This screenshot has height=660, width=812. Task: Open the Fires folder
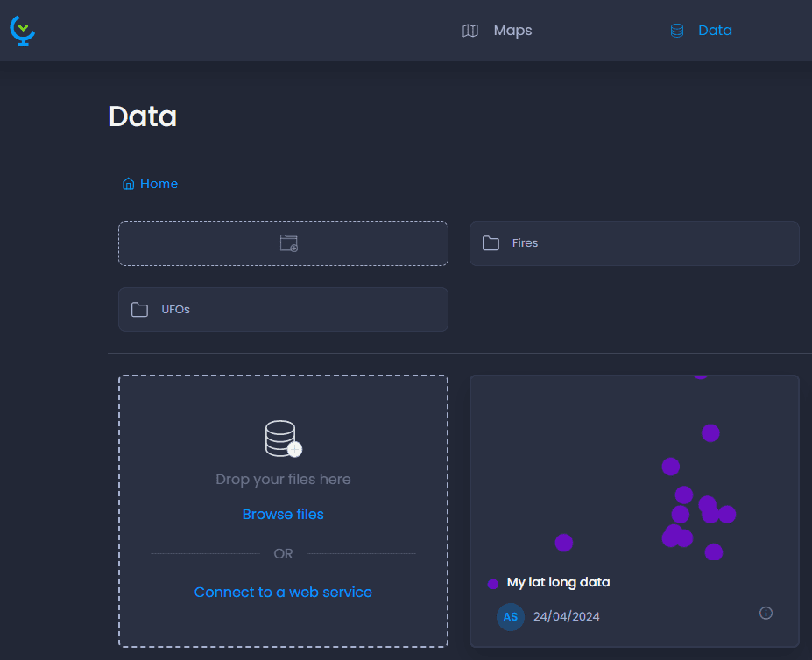pos(634,244)
